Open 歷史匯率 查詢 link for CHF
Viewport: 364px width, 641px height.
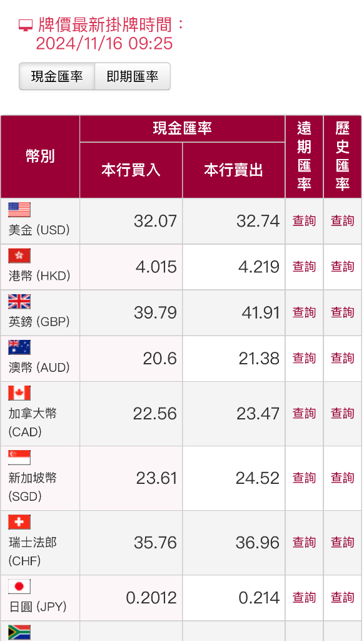(342, 543)
